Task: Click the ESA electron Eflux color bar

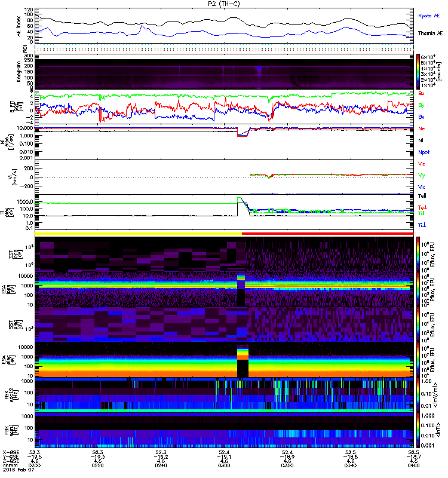Action: pos(418,360)
